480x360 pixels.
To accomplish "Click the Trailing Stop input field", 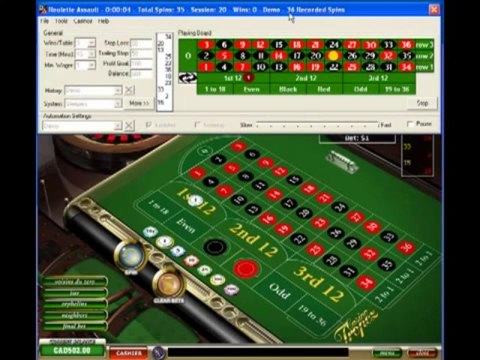I will click(141, 53).
